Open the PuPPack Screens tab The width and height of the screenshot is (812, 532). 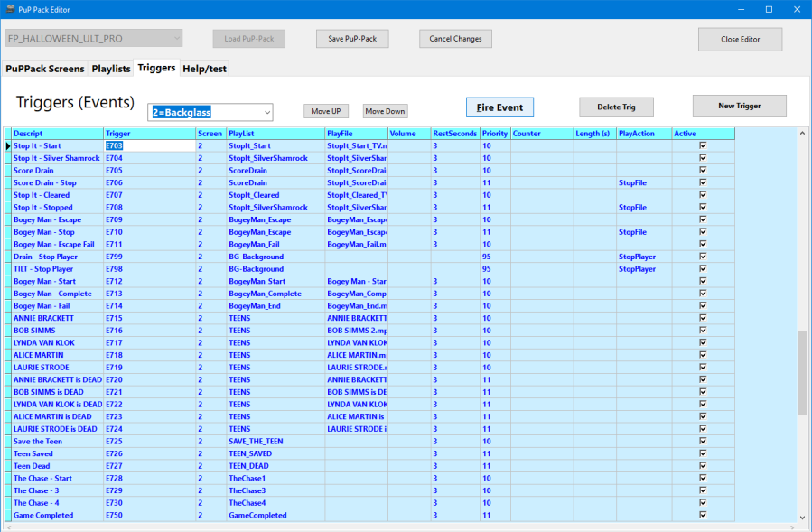click(x=45, y=69)
